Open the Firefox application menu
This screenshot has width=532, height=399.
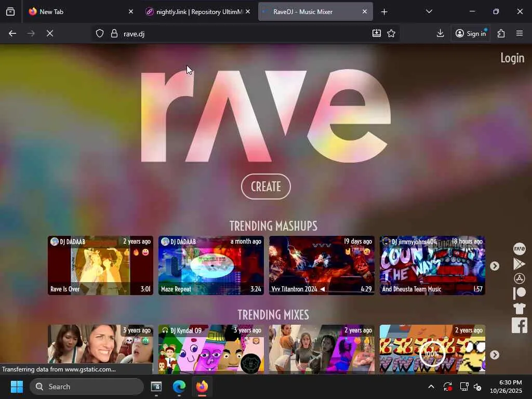[520, 33]
